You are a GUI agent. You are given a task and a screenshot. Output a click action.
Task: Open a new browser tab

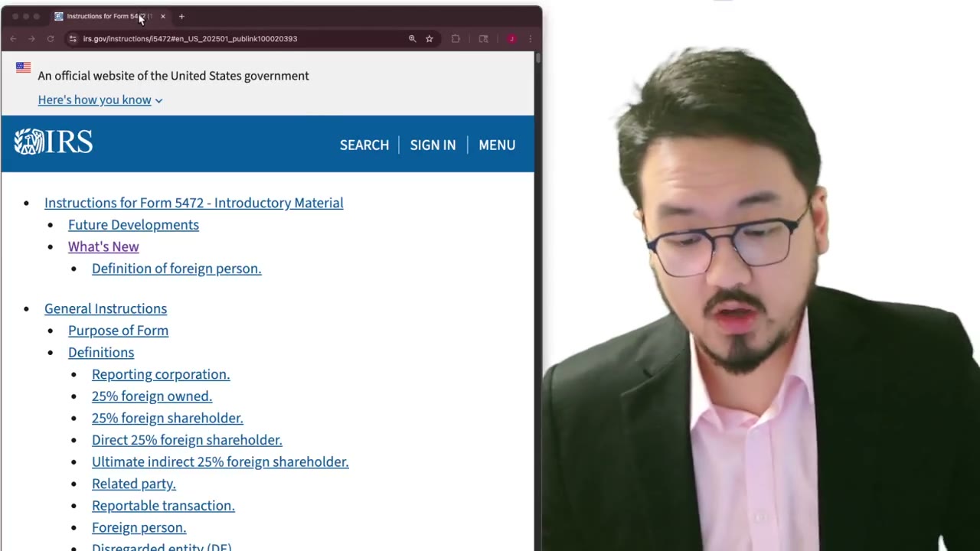pyautogui.click(x=181, y=16)
